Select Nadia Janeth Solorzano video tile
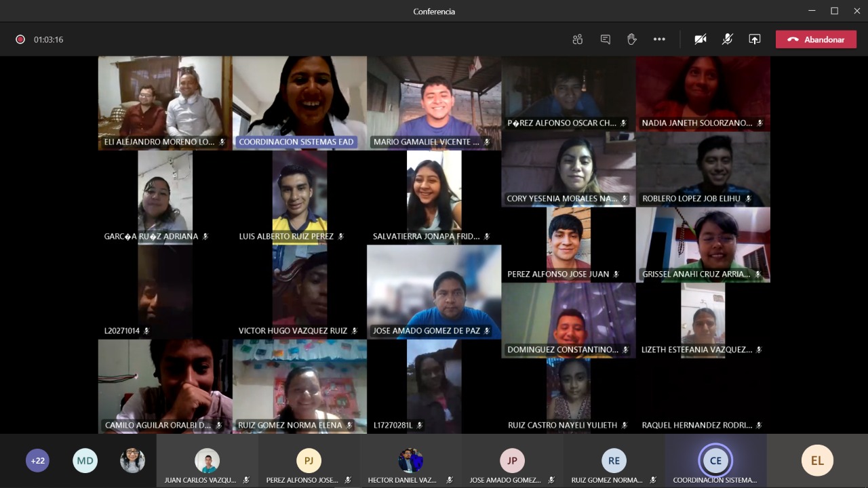The width and height of the screenshot is (868, 488). coord(703,94)
